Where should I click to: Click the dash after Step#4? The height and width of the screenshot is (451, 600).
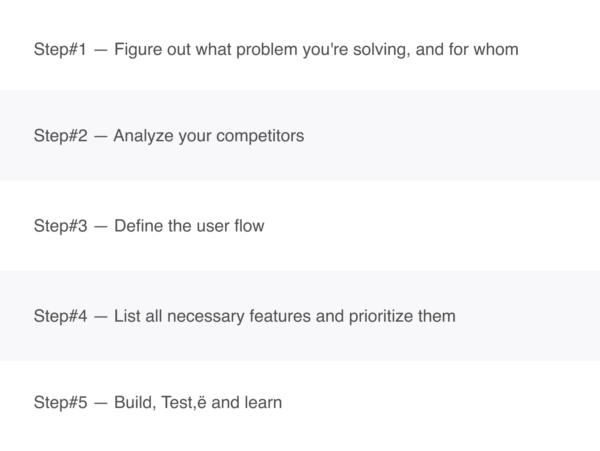point(100,317)
